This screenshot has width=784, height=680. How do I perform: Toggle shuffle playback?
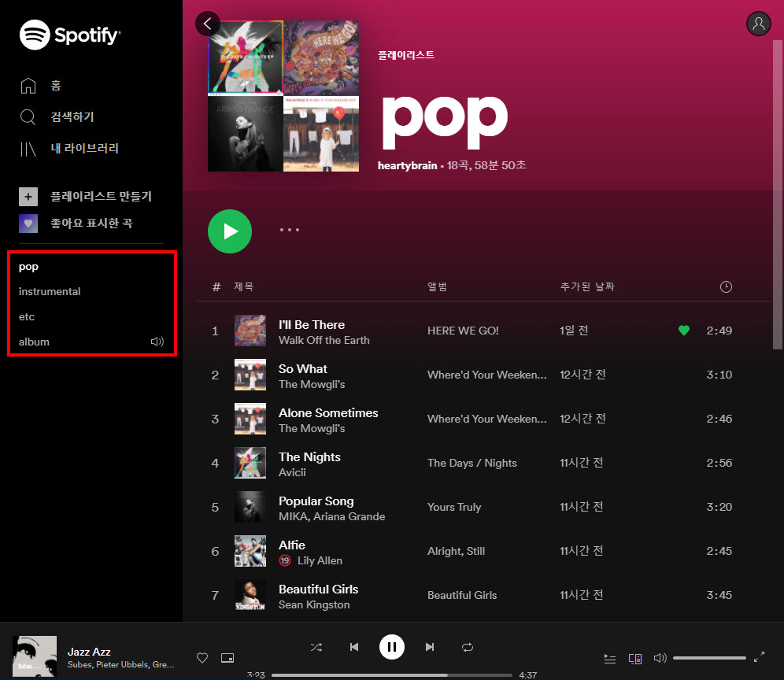[x=316, y=647]
